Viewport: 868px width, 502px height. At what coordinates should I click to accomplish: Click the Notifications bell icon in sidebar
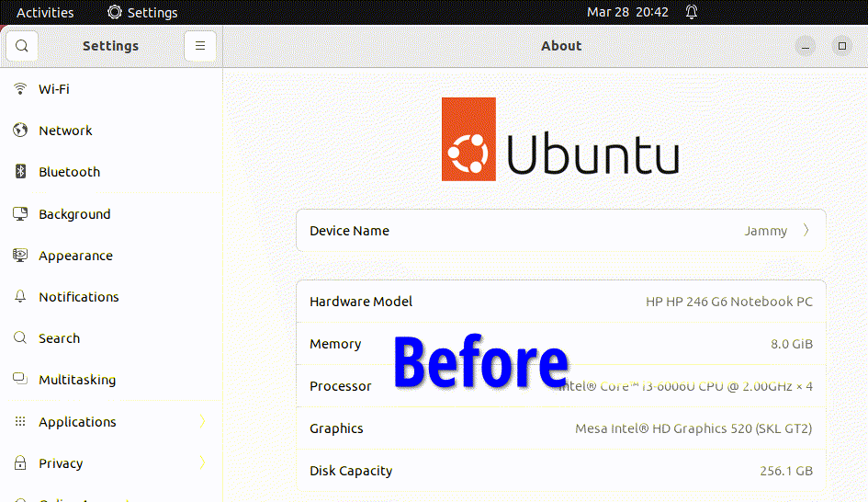click(x=20, y=296)
